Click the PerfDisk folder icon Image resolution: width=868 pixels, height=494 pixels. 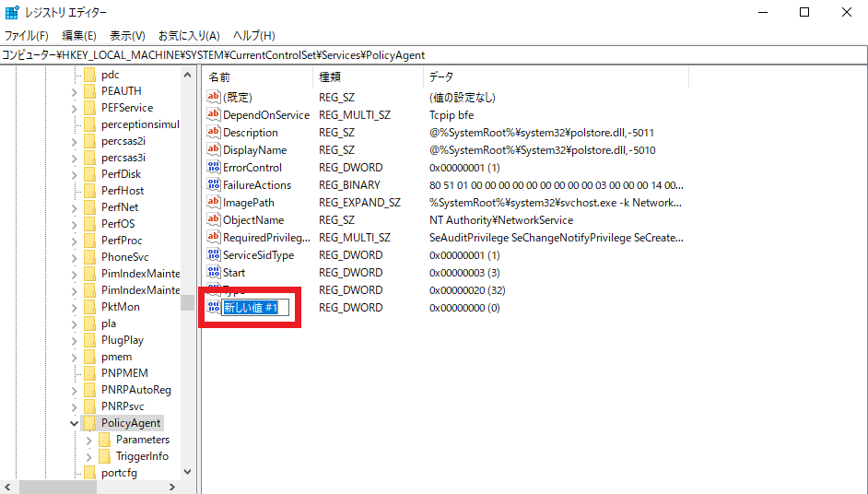tap(89, 174)
